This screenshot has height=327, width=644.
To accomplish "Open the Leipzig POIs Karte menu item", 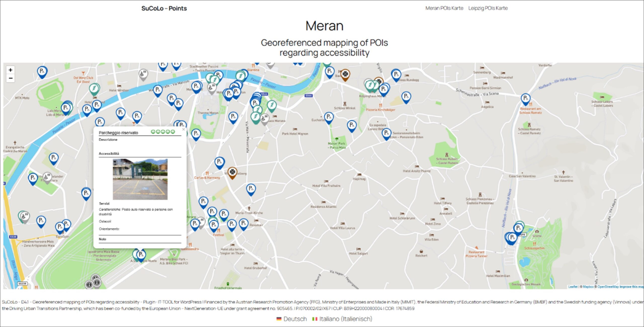I will [488, 8].
